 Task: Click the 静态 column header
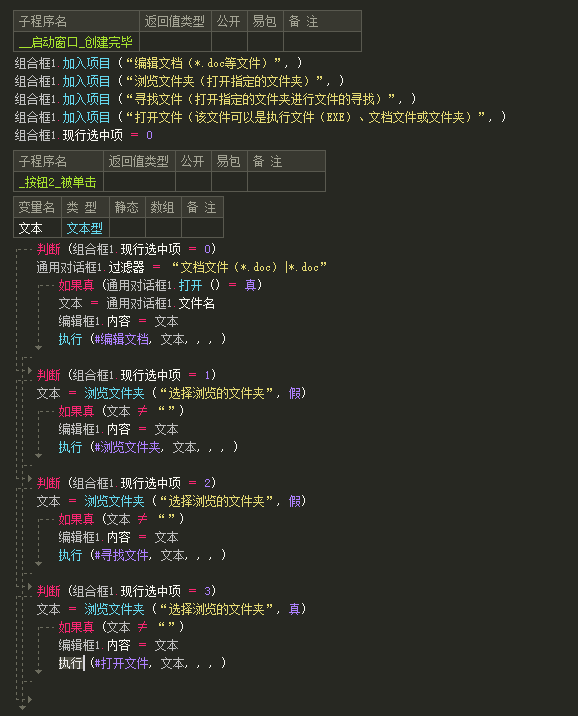127,207
